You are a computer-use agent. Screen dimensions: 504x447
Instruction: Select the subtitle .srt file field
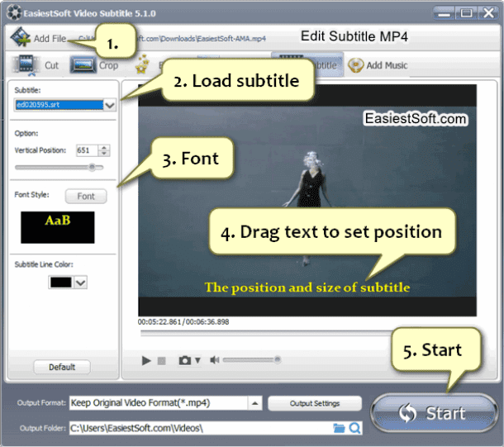[59, 105]
